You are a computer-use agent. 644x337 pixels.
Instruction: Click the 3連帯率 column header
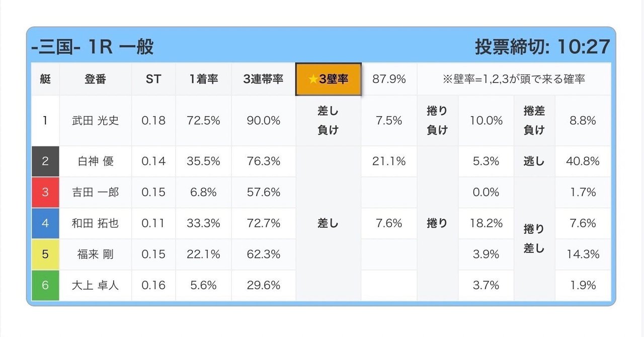pyautogui.click(x=263, y=79)
